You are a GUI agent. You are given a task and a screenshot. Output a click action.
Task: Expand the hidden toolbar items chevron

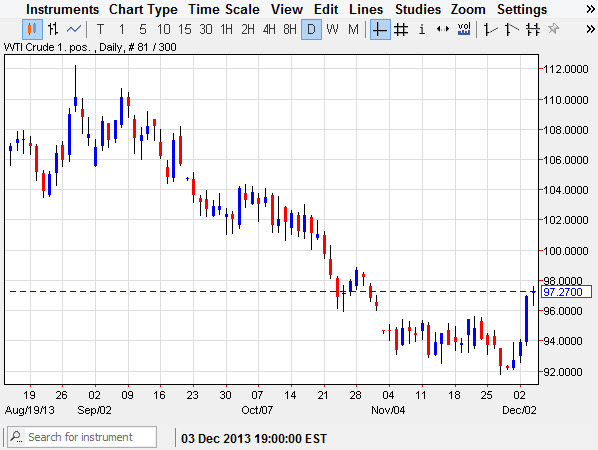pos(590,29)
